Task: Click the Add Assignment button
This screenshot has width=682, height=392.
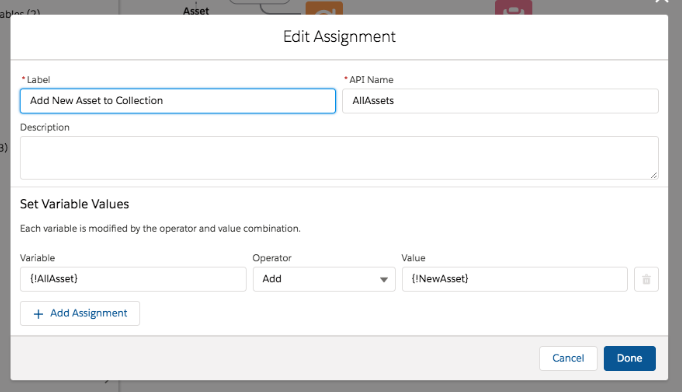Action: [80, 313]
